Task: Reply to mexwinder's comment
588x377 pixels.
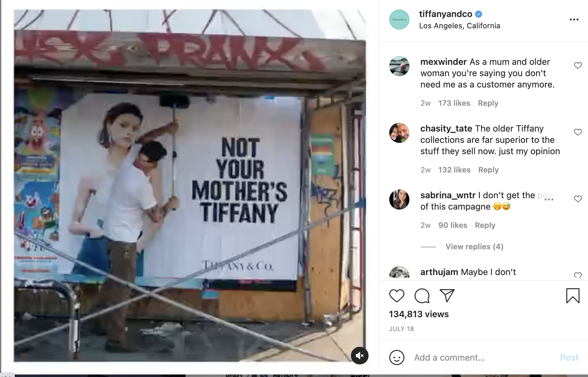Action: tap(488, 103)
